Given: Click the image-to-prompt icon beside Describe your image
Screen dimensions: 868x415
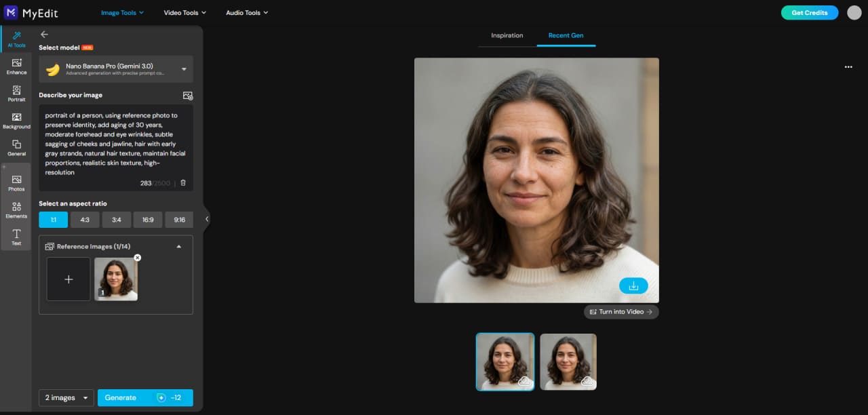Looking at the screenshot, I should [188, 95].
